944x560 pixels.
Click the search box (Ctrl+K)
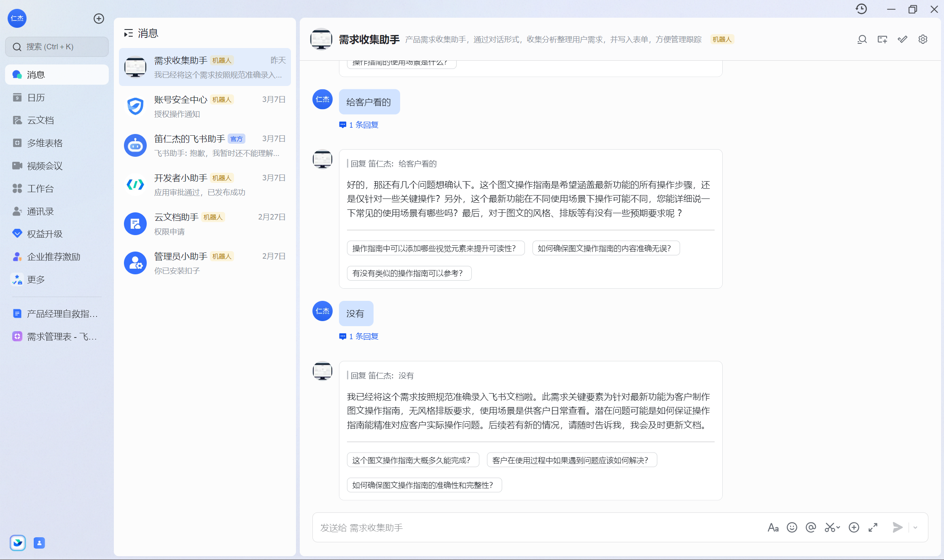57,47
